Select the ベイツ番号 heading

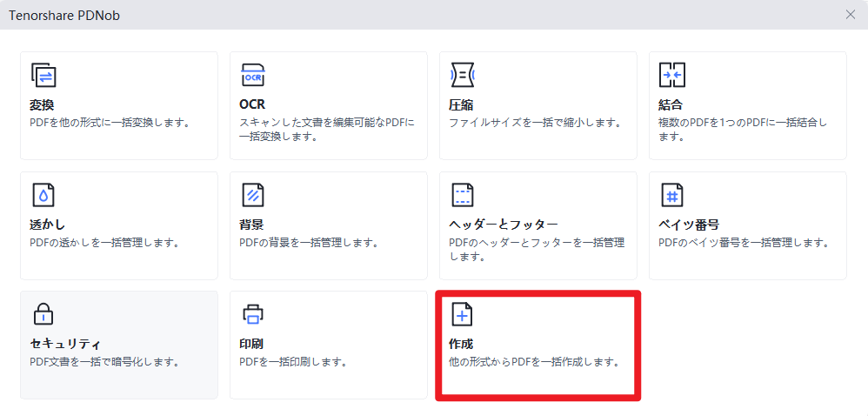(x=689, y=225)
